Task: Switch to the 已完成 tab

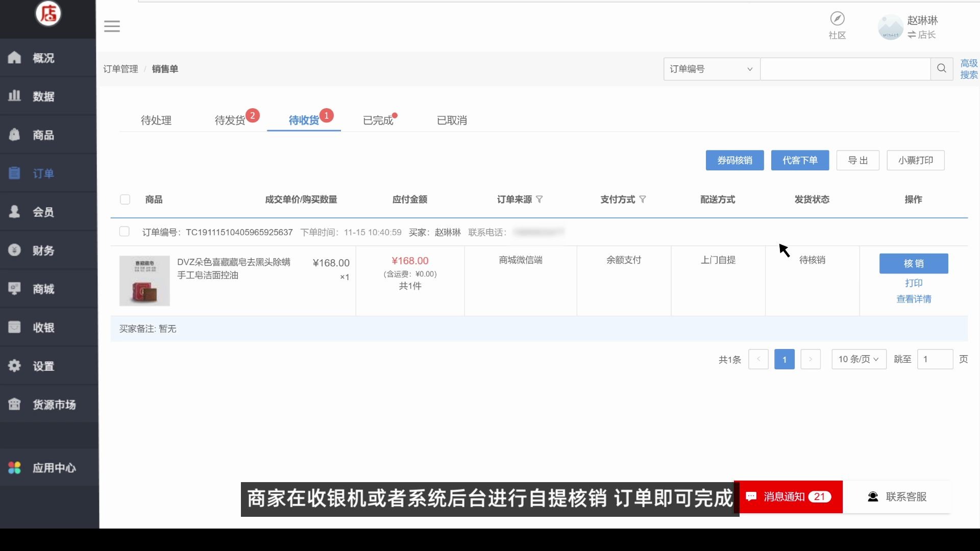Action: point(378,120)
